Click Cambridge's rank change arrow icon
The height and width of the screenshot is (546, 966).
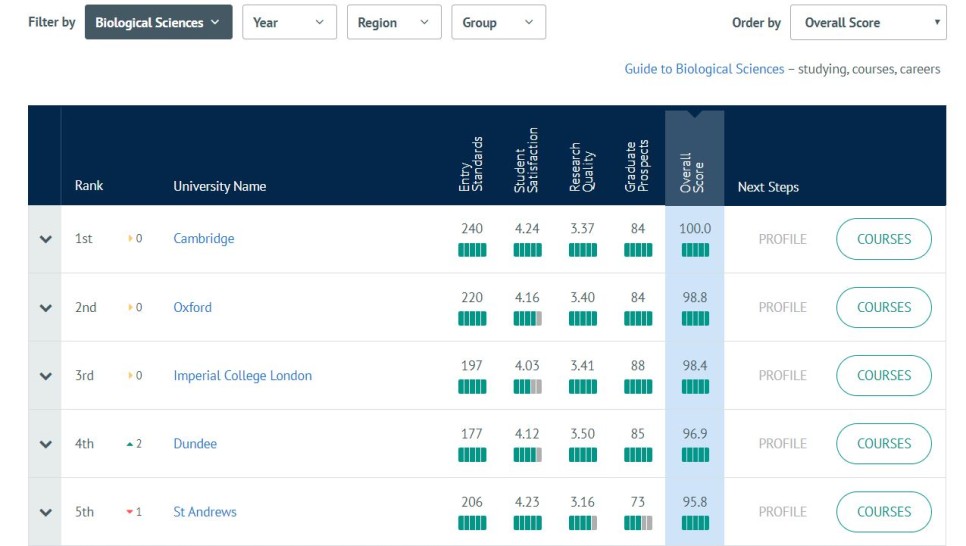[130, 238]
